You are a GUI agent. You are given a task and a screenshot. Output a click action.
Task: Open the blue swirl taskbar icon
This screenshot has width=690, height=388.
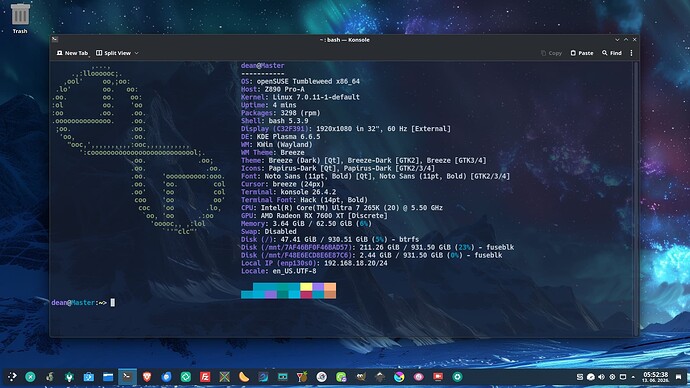(x=263, y=377)
